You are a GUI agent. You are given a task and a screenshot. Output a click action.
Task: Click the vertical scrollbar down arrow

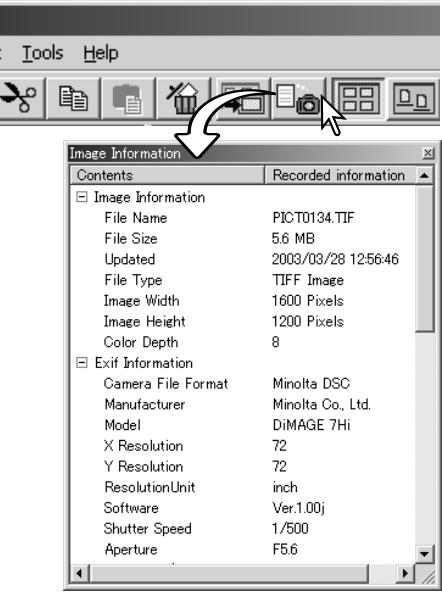pos(424,554)
